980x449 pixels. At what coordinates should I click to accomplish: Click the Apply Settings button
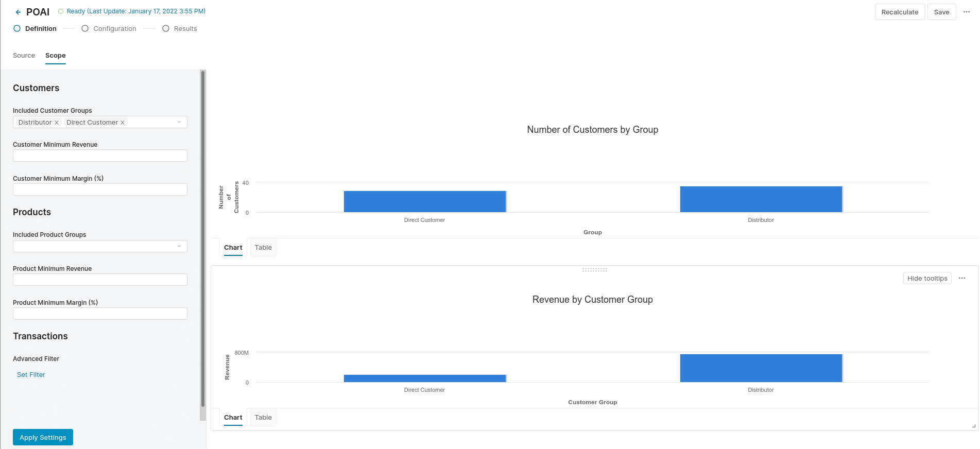click(x=43, y=437)
